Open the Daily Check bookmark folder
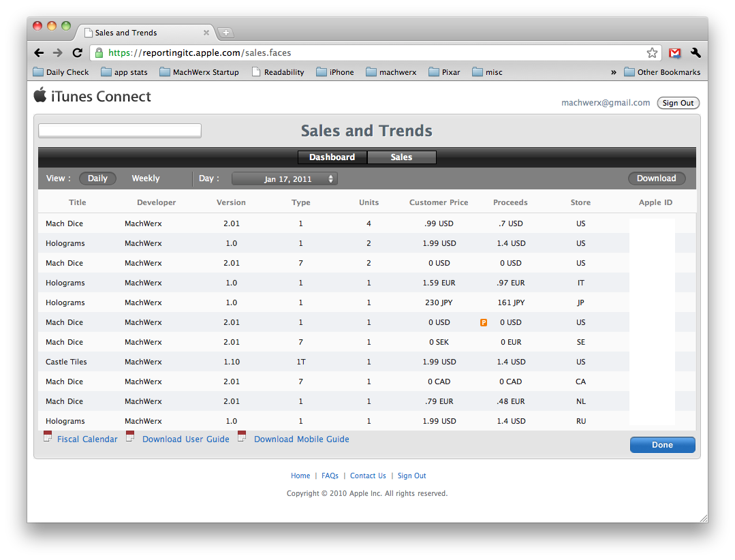 click(x=61, y=72)
